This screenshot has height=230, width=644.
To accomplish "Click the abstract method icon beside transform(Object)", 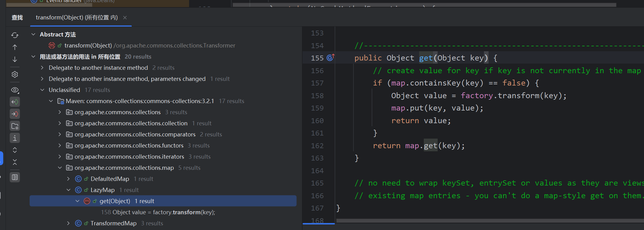I will (52, 45).
